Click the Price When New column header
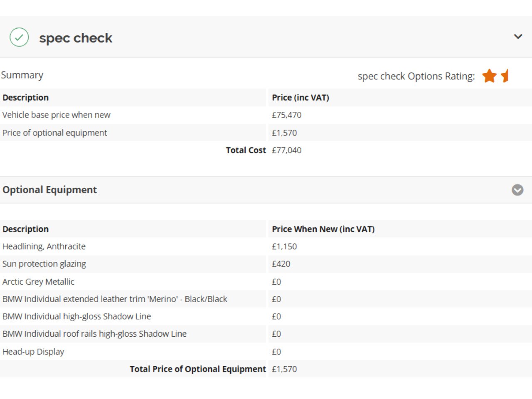 (323, 229)
